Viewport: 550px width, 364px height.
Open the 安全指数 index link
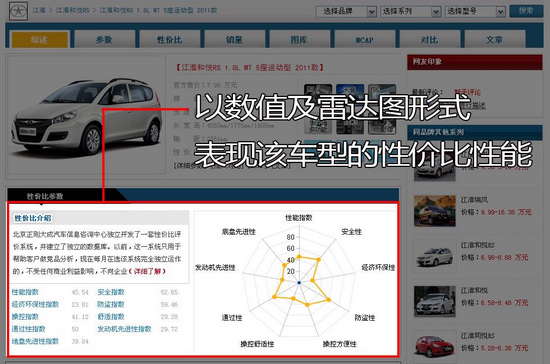(111, 292)
